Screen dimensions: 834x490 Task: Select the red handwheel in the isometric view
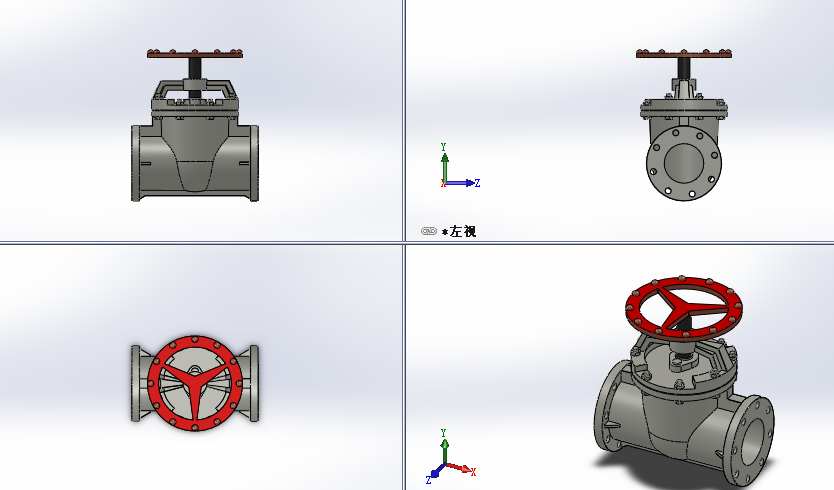[684, 307]
